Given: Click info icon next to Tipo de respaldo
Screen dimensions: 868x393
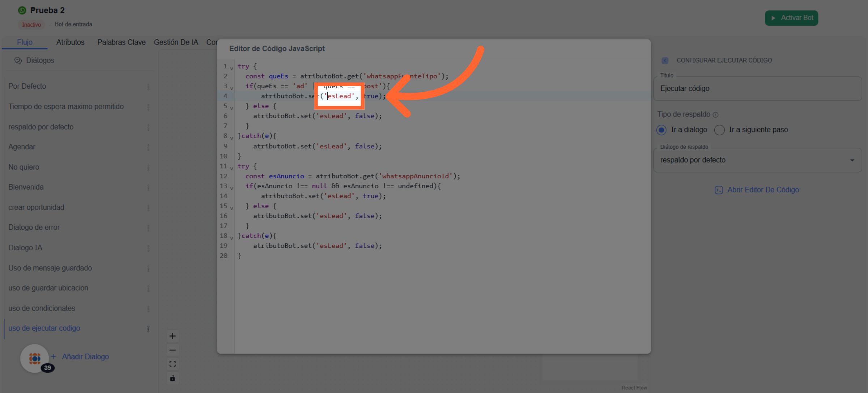Looking at the screenshot, I should click(715, 115).
